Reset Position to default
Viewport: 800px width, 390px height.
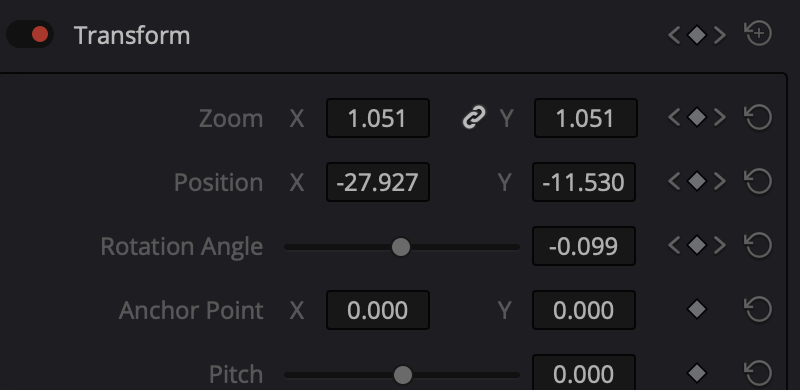pyautogui.click(x=758, y=181)
